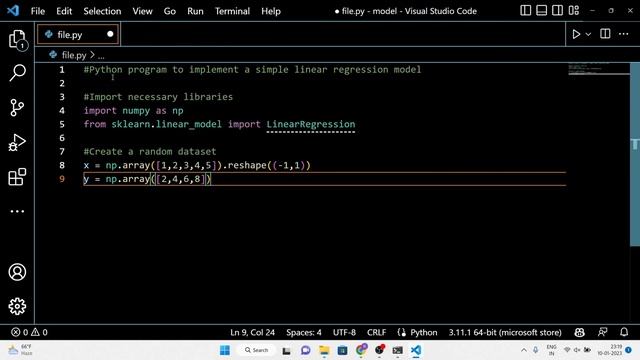Open the Extensions view
640x360 pixels.
17,177
